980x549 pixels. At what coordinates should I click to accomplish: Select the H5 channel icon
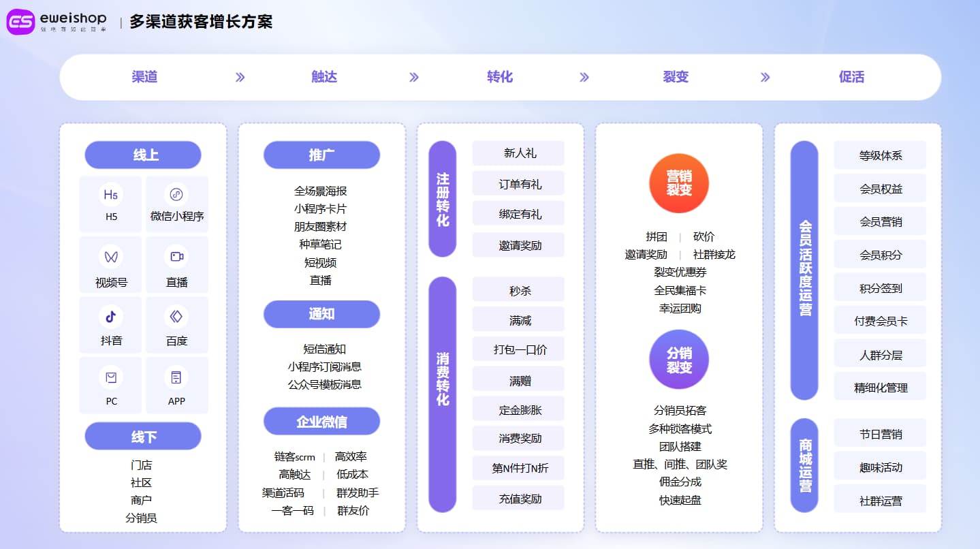111,195
